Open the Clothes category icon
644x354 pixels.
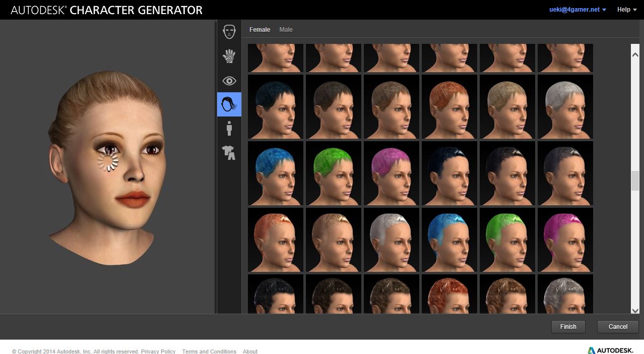(x=229, y=153)
